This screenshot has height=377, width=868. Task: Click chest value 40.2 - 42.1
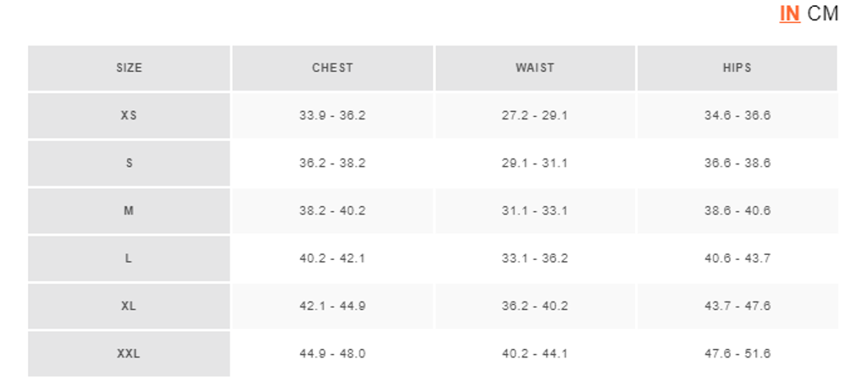coord(332,258)
